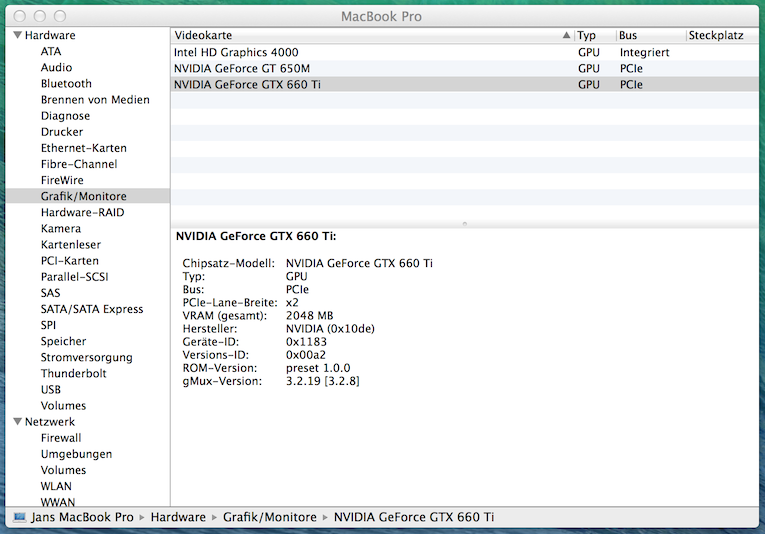
Task: Open Bluetooth hardware info
Action: point(66,83)
